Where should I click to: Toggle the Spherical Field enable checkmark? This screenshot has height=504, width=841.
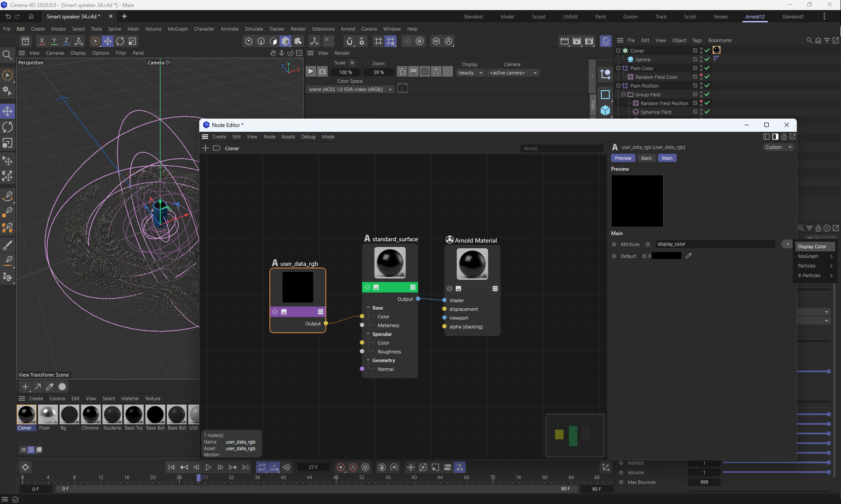(x=707, y=112)
